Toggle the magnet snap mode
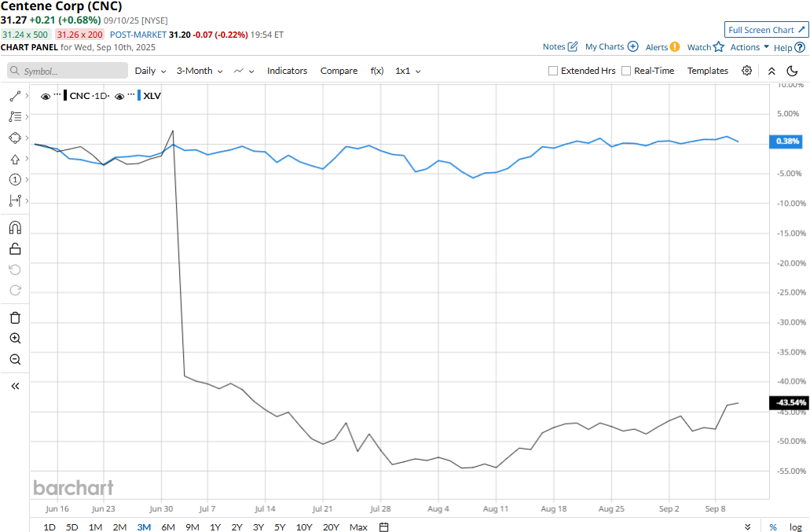The height and width of the screenshot is (532, 810). point(15,228)
